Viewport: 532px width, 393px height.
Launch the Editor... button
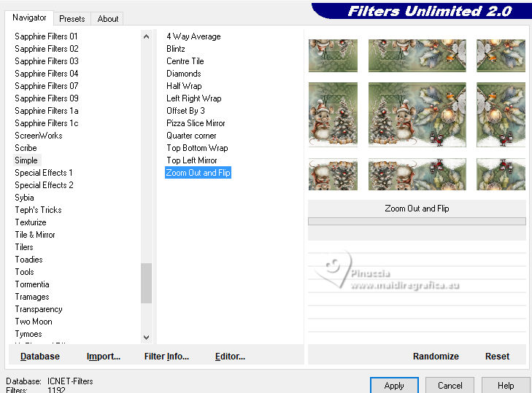tap(230, 357)
